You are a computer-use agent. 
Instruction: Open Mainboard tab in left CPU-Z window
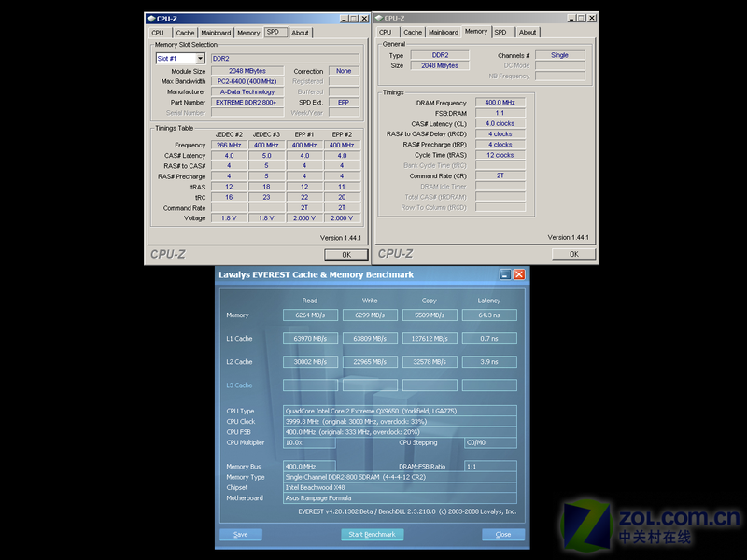pos(216,33)
